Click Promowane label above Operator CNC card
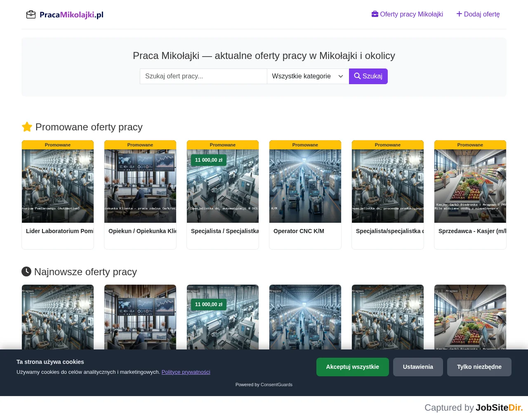The image size is (528, 420). click(x=305, y=145)
